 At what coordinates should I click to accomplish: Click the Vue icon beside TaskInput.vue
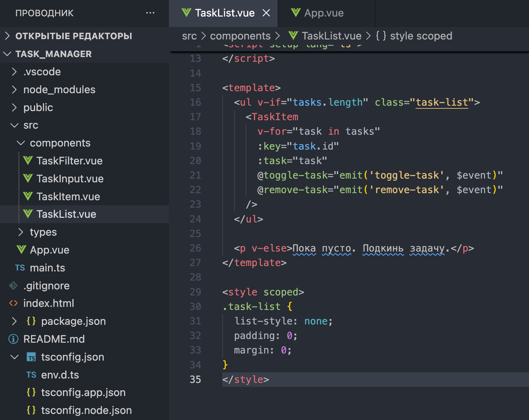pyautogui.click(x=28, y=179)
